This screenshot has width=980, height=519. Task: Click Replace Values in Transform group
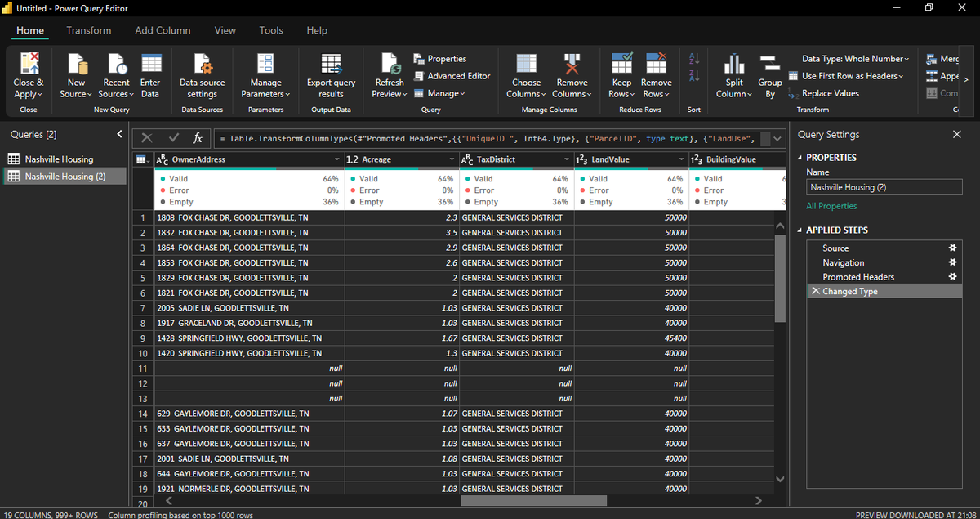point(824,93)
